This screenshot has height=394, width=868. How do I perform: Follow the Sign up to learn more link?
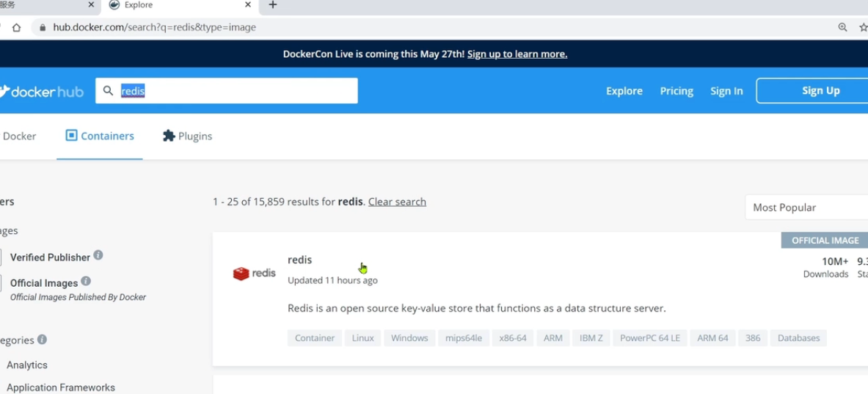tap(517, 54)
